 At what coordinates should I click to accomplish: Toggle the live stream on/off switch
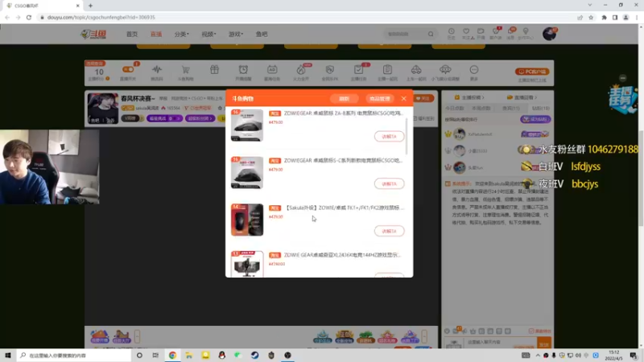point(128,69)
